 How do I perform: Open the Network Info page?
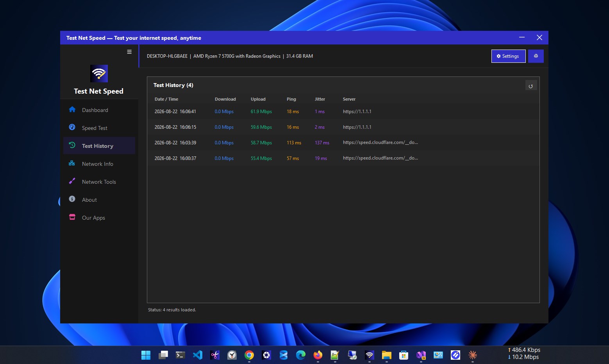tap(99, 164)
